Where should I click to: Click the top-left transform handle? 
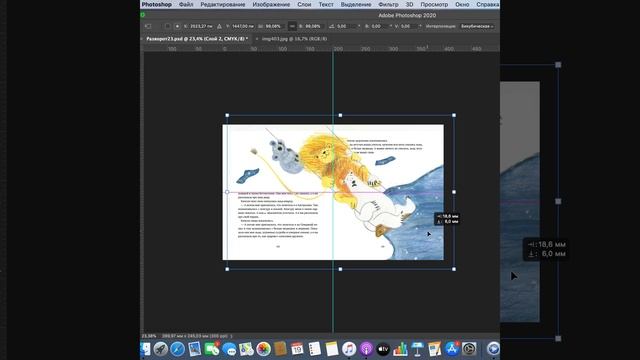coord(227,115)
